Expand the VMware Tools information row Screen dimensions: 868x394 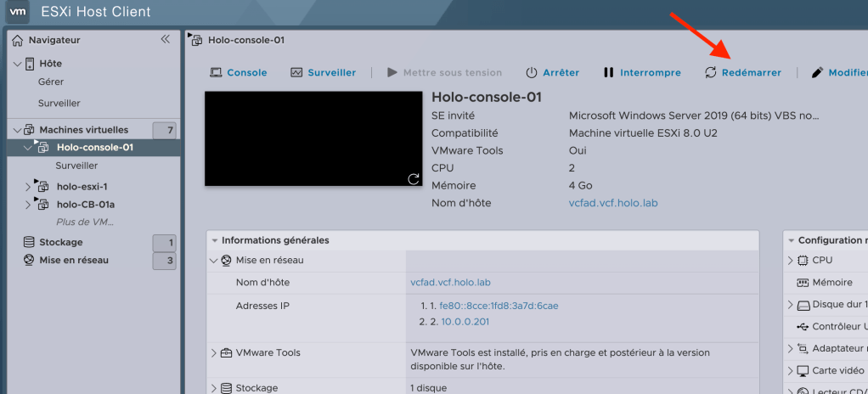click(x=214, y=353)
